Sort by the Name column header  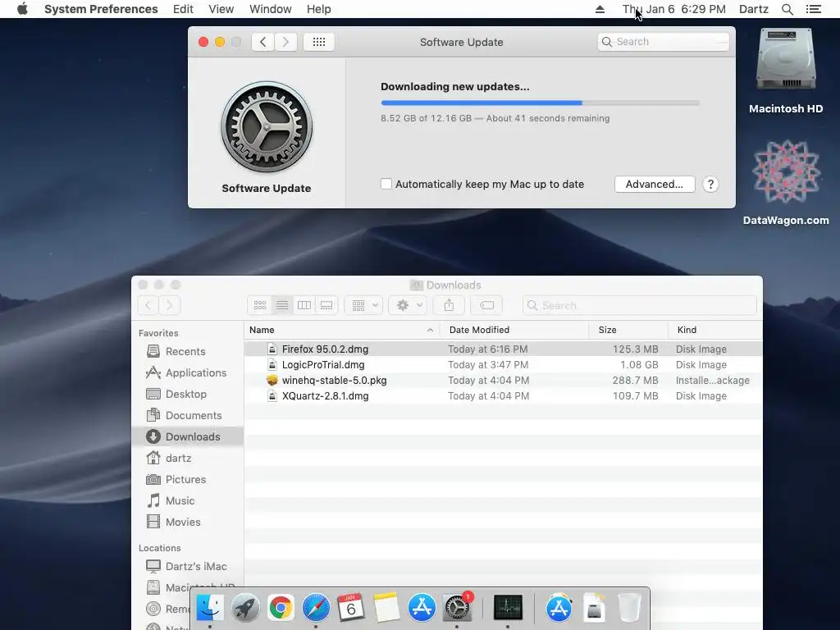[x=342, y=330]
